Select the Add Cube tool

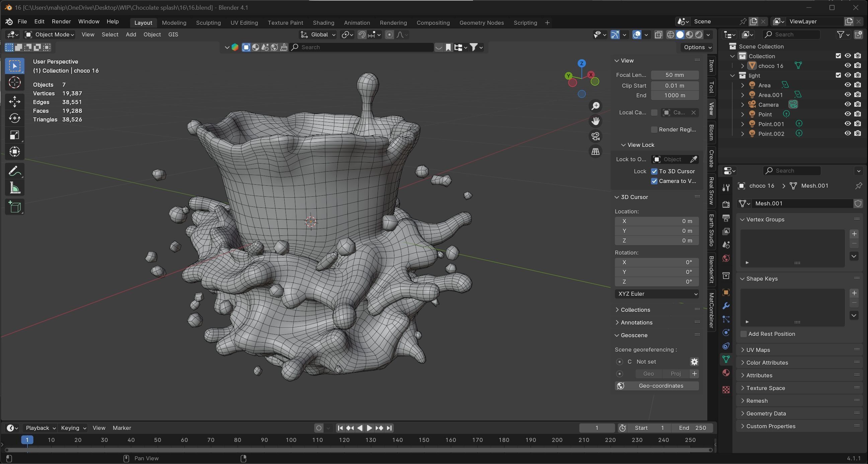click(14, 207)
